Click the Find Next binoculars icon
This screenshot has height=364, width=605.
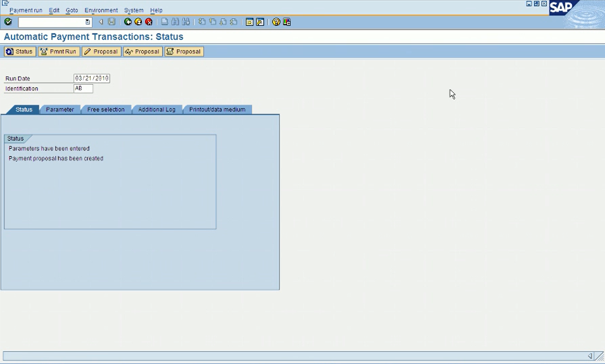pos(186,22)
